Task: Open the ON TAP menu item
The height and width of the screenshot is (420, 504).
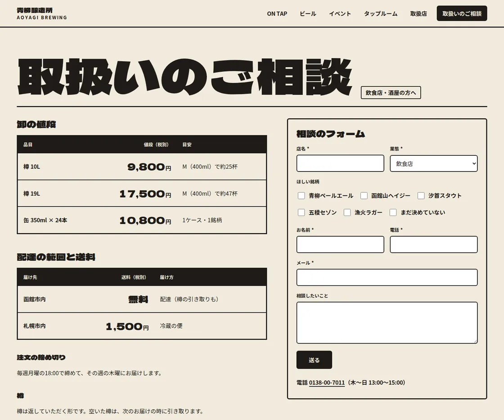Action: pyautogui.click(x=277, y=14)
